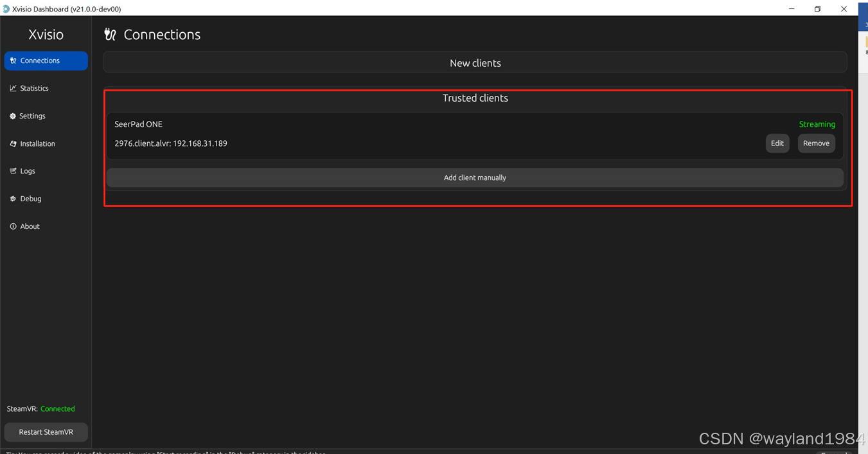Minimize the Xvisio Dashboard window

point(791,9)
